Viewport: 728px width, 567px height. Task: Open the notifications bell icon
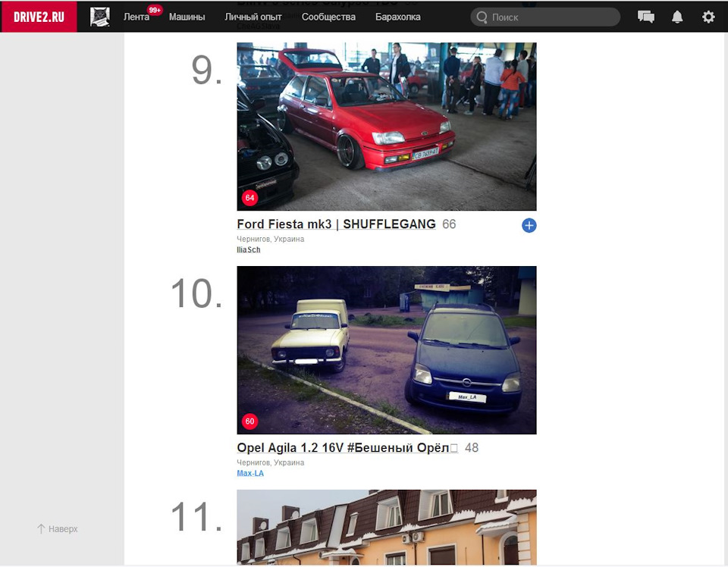[x=677, y=17]
